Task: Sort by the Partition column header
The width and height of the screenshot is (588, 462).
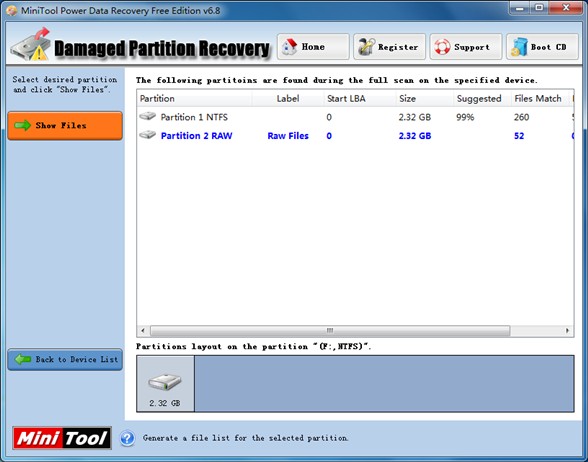Action: [194, 99]
